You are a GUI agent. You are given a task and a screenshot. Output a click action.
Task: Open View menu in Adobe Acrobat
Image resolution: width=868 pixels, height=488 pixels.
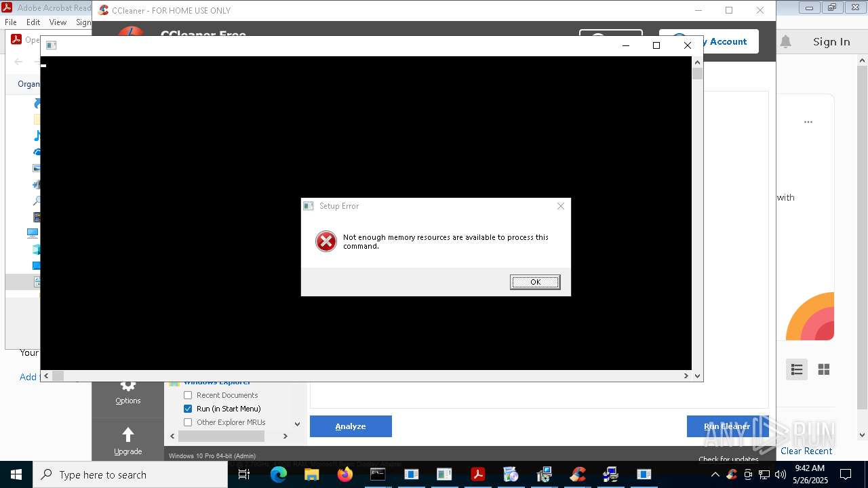(x=58, y=22)
